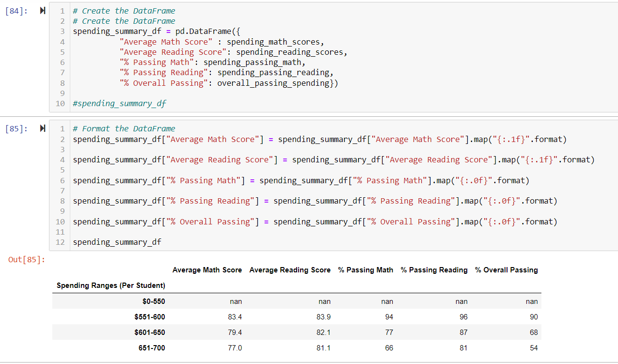Click nan under Average Math Score
618x364 pixels.
236,301
